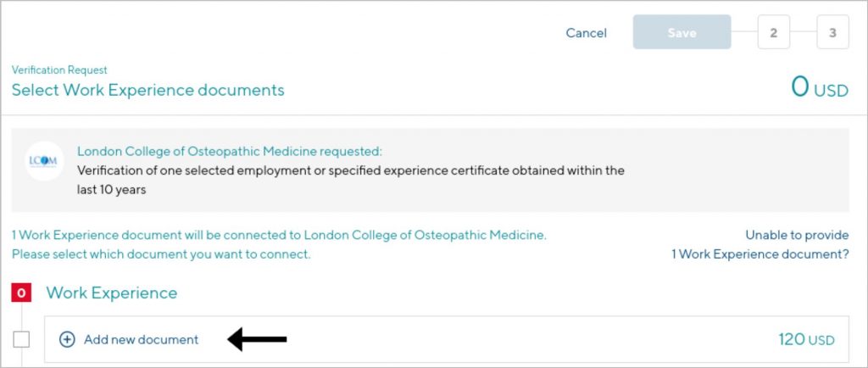The image size is (868, 368).
Task: Click London College of Osteopathic Medicine requested
Action: (x=230, y=151)
